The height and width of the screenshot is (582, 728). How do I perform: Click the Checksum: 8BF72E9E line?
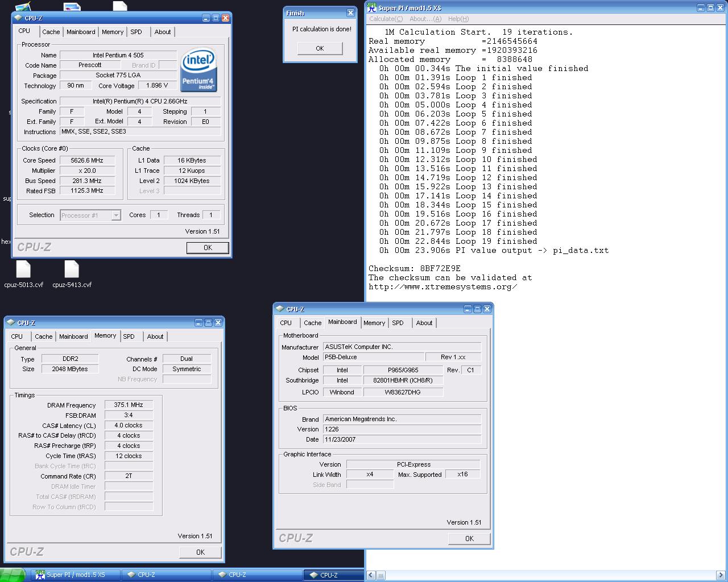click(x=415, y=268)
